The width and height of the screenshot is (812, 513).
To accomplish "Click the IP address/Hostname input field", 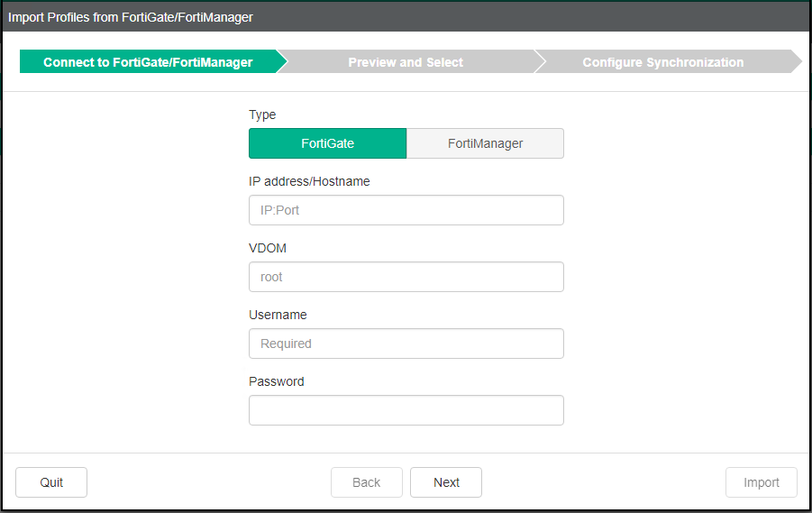I will tap(406, 210).
